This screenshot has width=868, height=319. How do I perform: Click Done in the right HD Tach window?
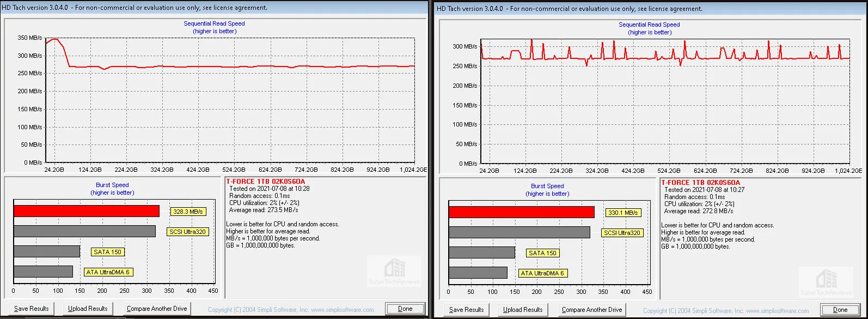(840, 310)
